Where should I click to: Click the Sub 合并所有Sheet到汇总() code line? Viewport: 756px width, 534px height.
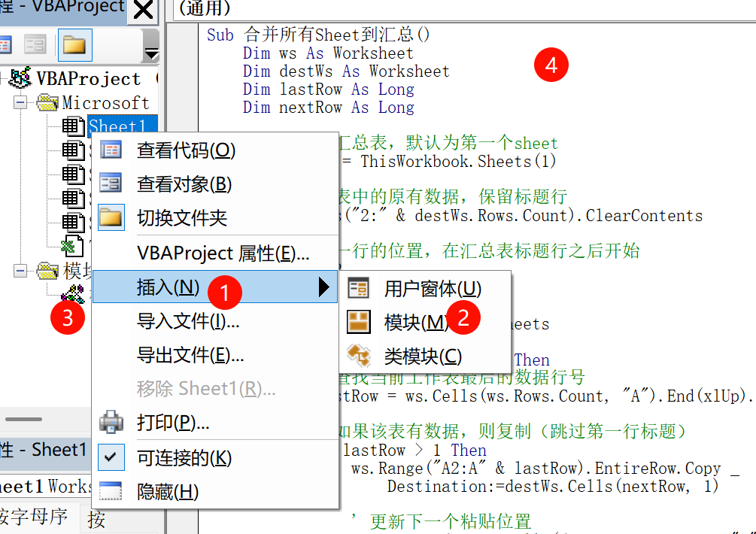click(x=317, y=35)
